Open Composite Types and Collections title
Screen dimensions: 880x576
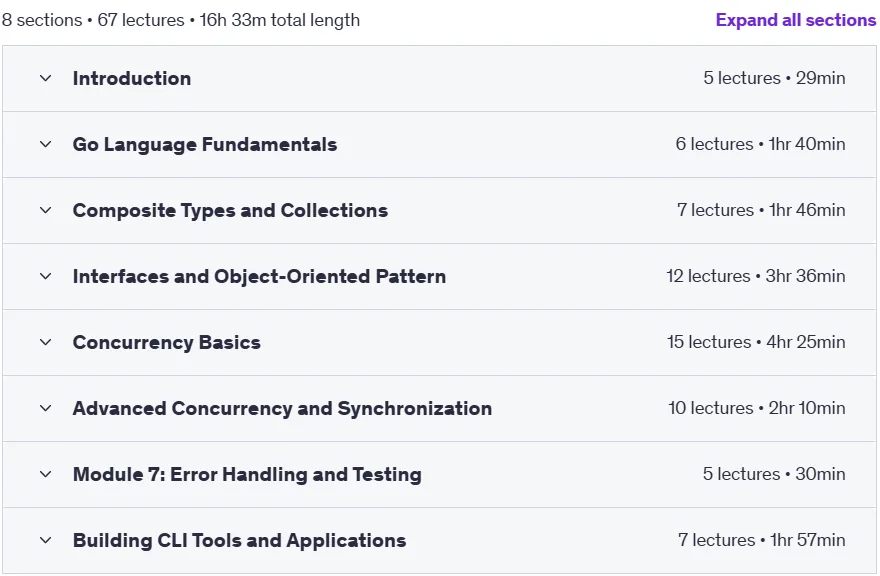point(230,211)
